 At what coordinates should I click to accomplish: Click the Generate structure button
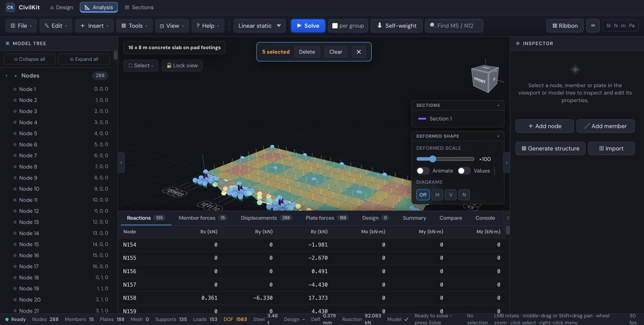[551, 148]
